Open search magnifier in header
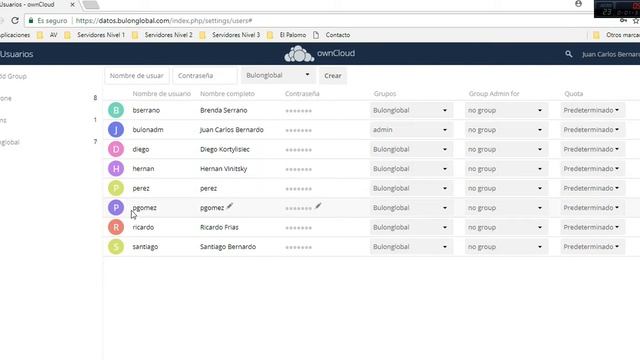640x360 pixels. click(569, 54)
